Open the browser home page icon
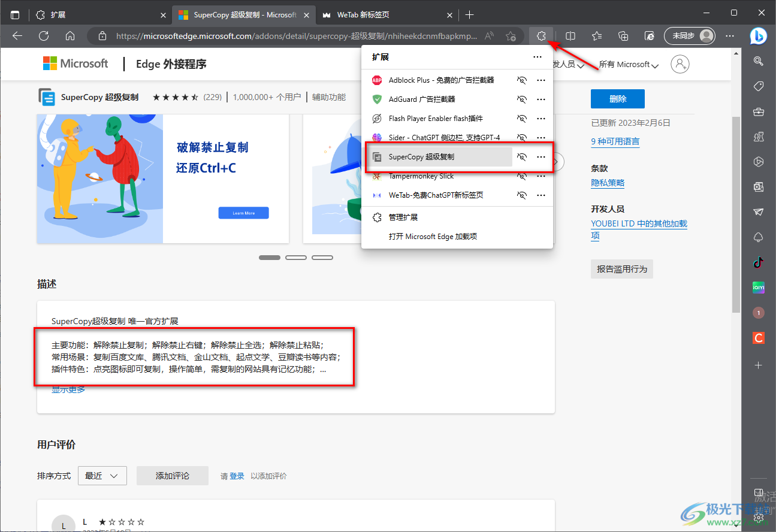Viewport: 776px width, 532px height. tap(70, 36)
